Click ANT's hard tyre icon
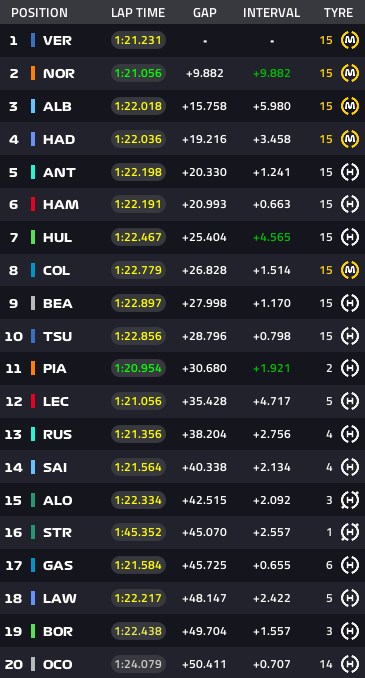This screenshot has width=365, height=678. pos(350,172)
